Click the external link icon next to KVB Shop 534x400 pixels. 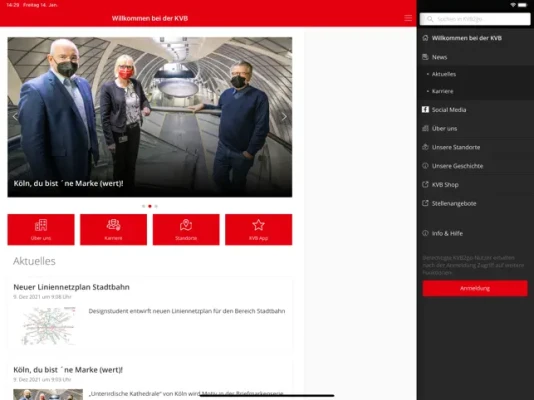point(425,185)
